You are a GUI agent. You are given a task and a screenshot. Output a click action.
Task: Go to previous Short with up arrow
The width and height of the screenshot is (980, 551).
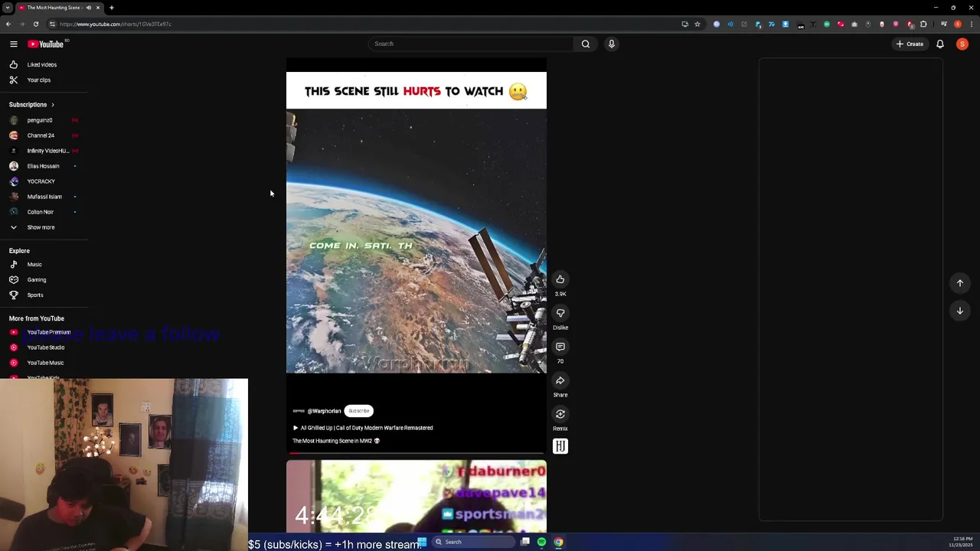[x=960, y=283]
